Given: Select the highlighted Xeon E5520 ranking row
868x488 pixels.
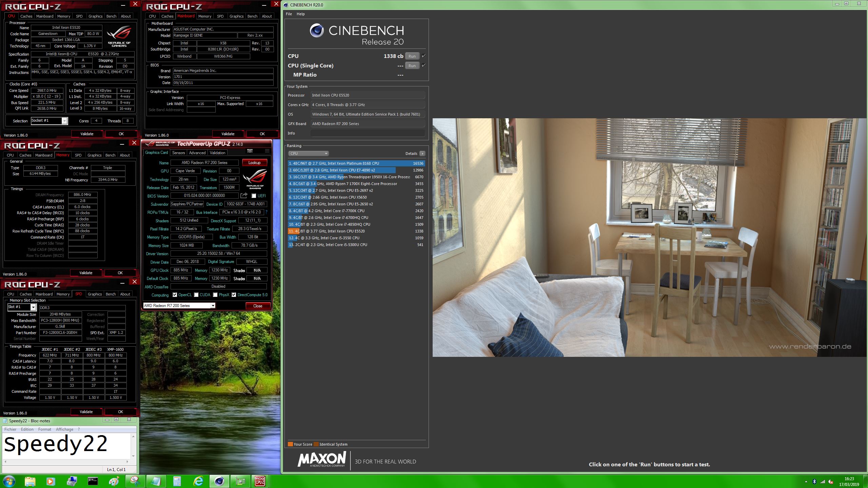Looking at the screenshot, I should point(356,231).
